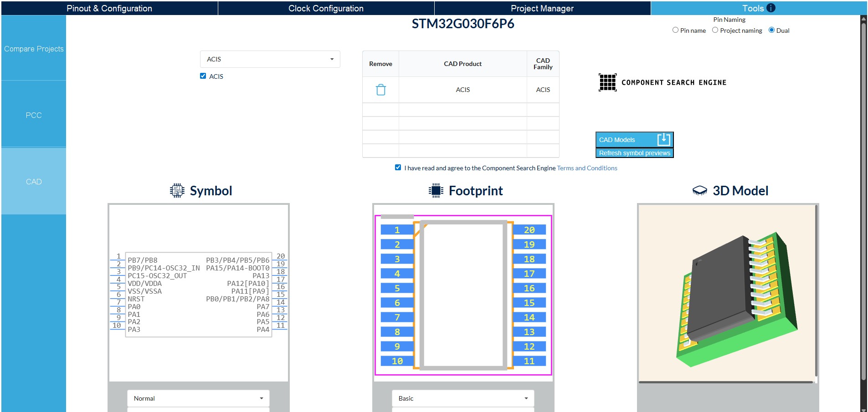The image size is (868, 412).
Task: Click the PC15-OSC32_OUT pin label
Action: point(157,276)
